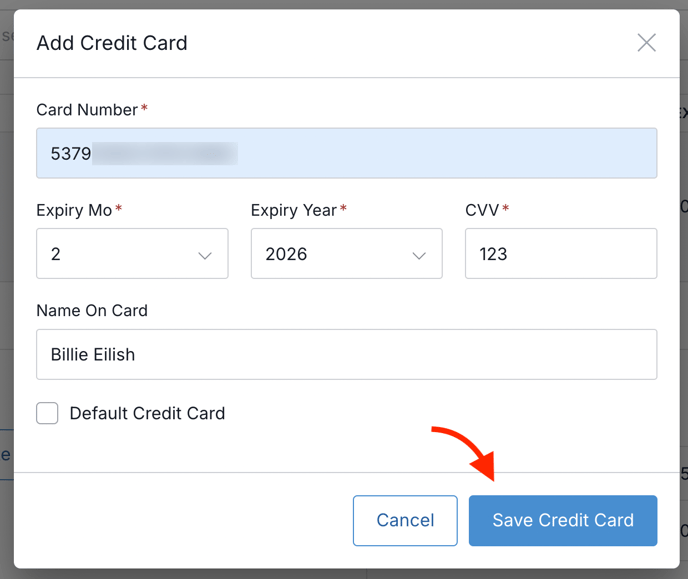688x579 pixels.
Task: Cancel adding the credit card
Action: pos(405,521)
